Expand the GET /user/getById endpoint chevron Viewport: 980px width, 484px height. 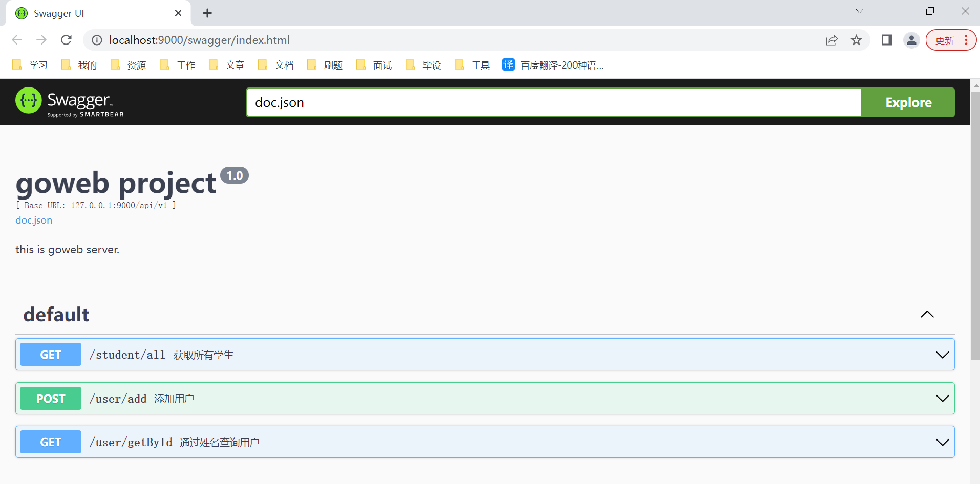point(942,442)
